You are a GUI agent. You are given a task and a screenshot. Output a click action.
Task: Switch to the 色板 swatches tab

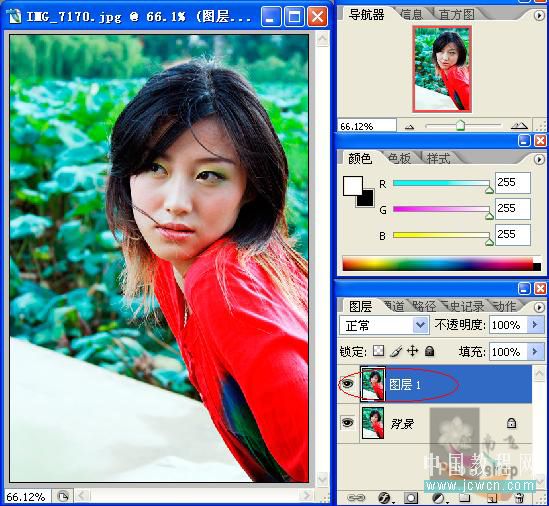click(399, 159)
